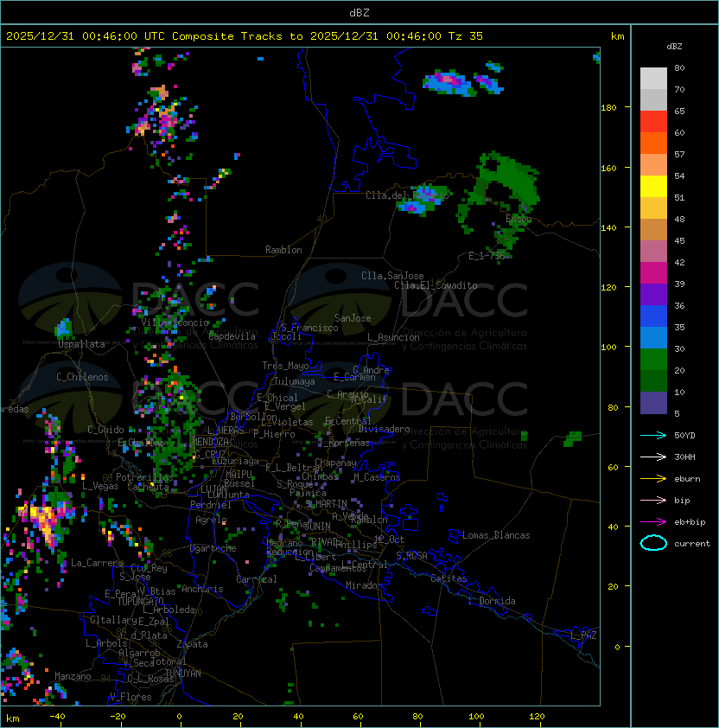The height and width of the screenshot is (728, 719).
Task: Click the L_Asuncion place label
Action: (393, 337)
